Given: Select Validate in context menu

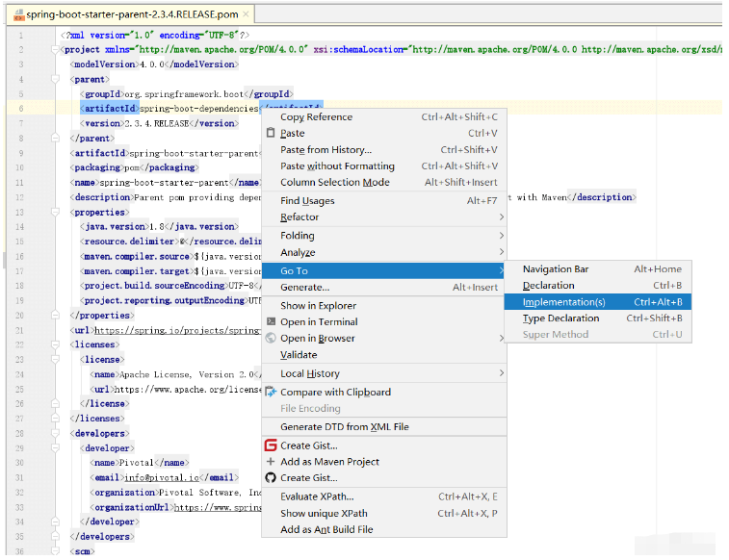Looking at the screenshot, I should click(384, 355).
